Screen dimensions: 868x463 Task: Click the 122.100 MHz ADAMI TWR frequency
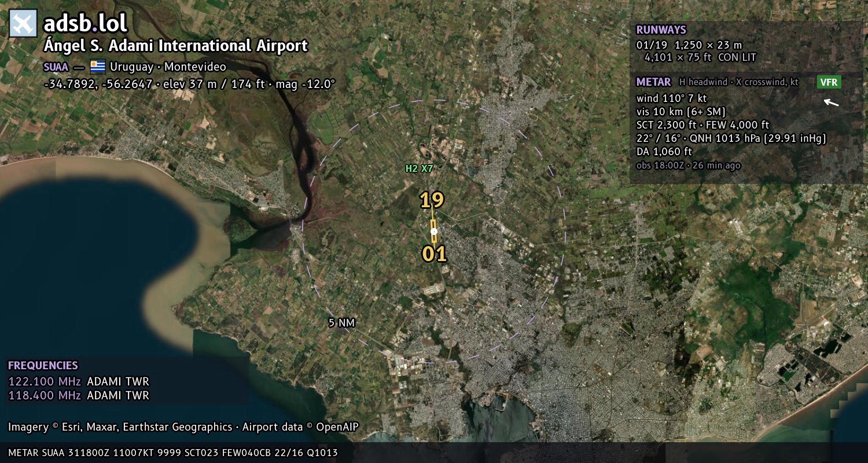point(79,382)
